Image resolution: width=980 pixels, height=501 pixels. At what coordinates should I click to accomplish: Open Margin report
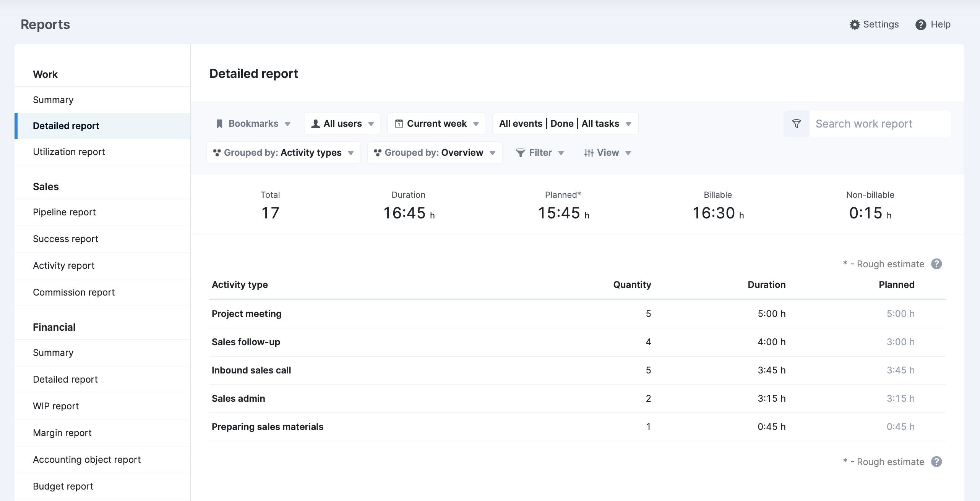click(102, 433)
